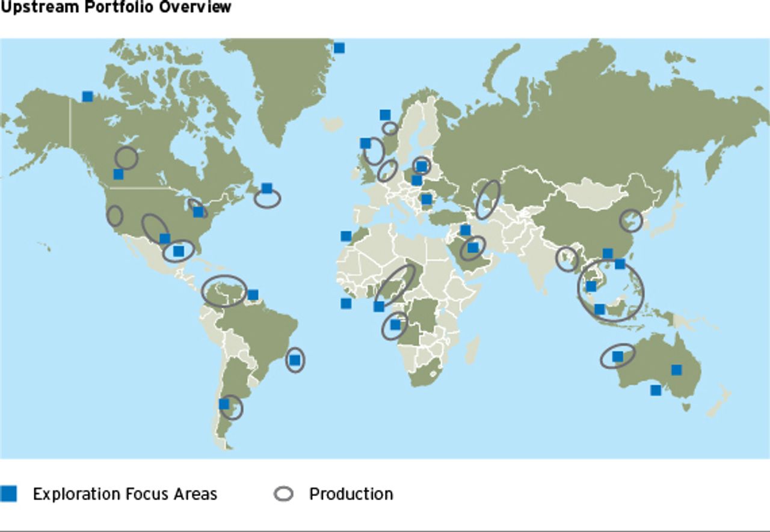
Task: Click the exploration square off Brazil's coast
Action: click(x=294, y=360)
